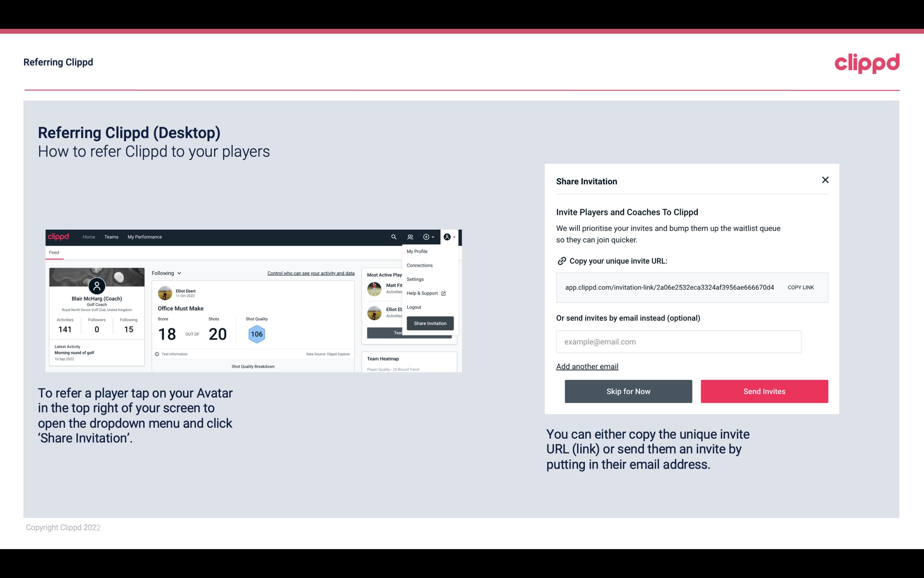
Task: Click 'Skip for Now' button in modal
Action: (628, 391)
